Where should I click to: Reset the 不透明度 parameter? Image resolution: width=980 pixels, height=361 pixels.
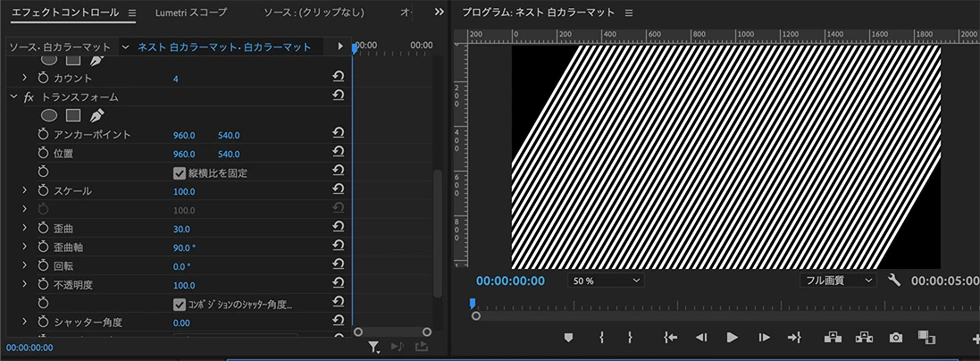pos(338,283)
